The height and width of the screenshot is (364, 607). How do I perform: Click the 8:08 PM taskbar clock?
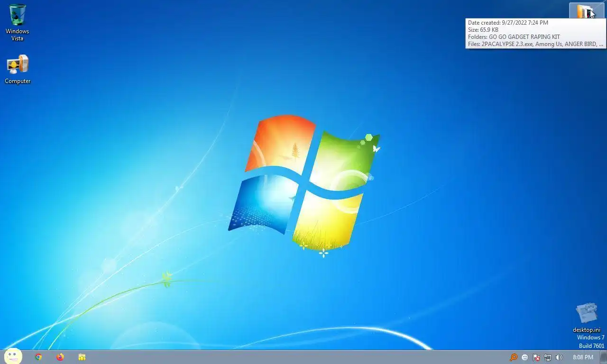pos(583,357)
